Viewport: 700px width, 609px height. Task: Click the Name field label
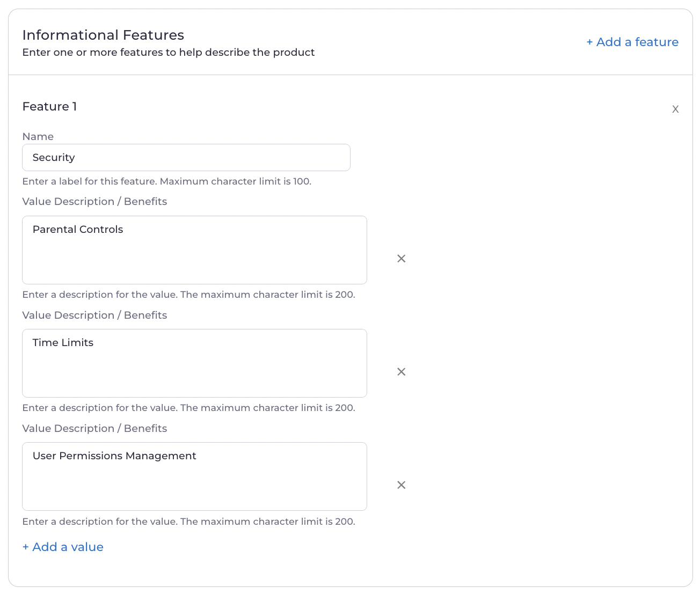pos(38,137)
